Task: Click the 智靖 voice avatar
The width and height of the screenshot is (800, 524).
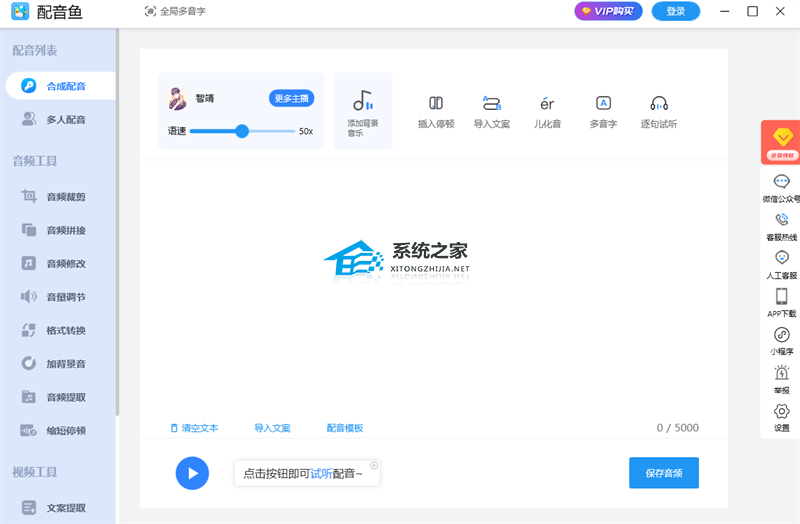Action: click(177, 98)
